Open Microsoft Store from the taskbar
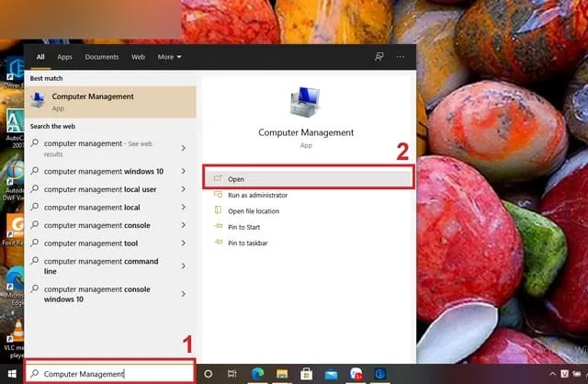The width and height of the screenshot is (588, 384). pos(306,374)
